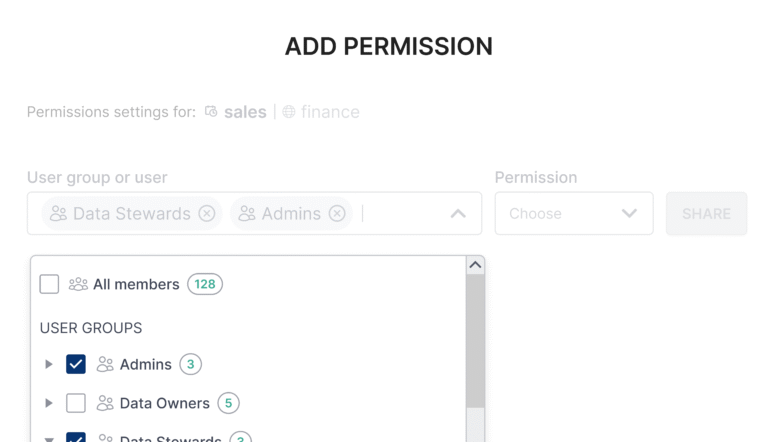The height and width of the screenshot is (442, 768).
Task: Remove the Admins chip
Action: point(337,213)
